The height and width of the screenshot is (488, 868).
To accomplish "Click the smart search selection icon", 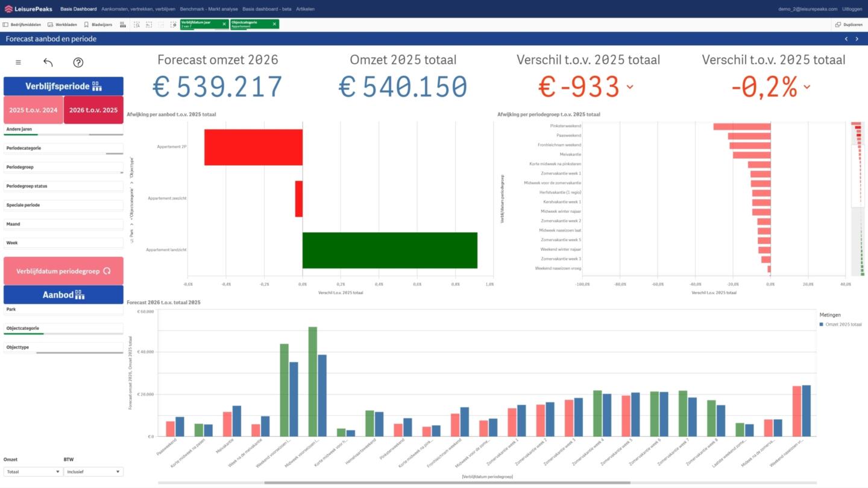I will click(x=137, y=25).
